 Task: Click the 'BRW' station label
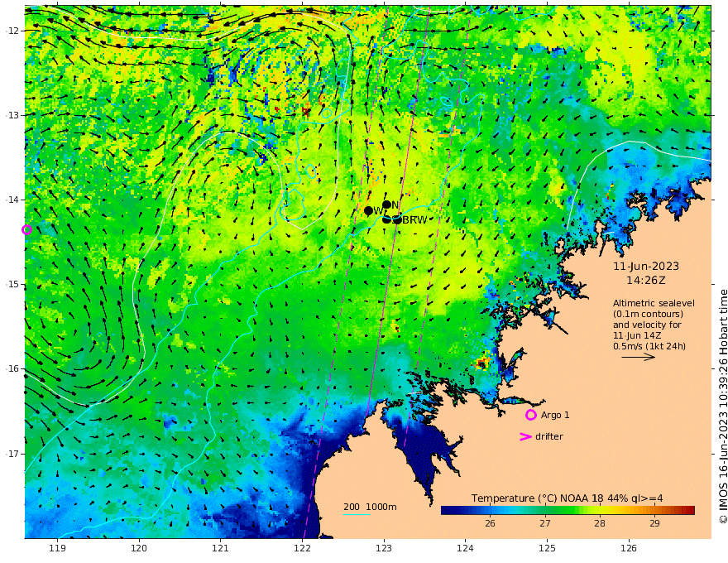click(414, 220)
